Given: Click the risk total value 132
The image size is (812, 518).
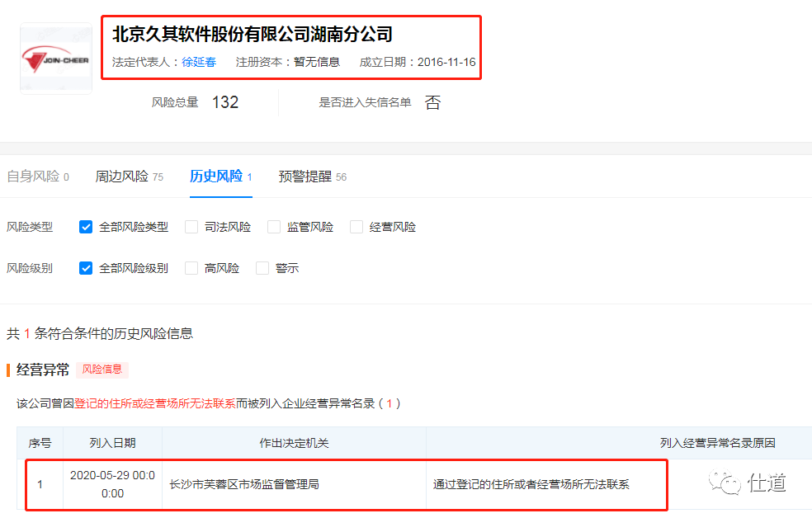Looking at the screenshot, I should click(x=225, y=102).
